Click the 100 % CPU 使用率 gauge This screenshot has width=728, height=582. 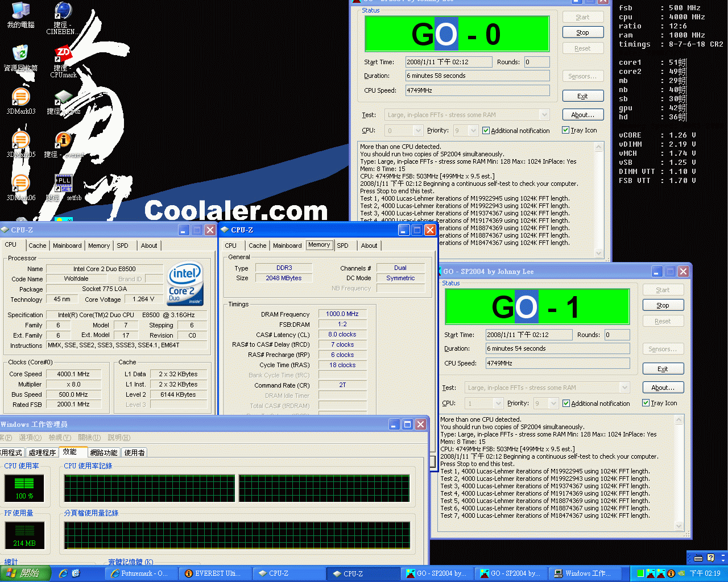[24, 488]
